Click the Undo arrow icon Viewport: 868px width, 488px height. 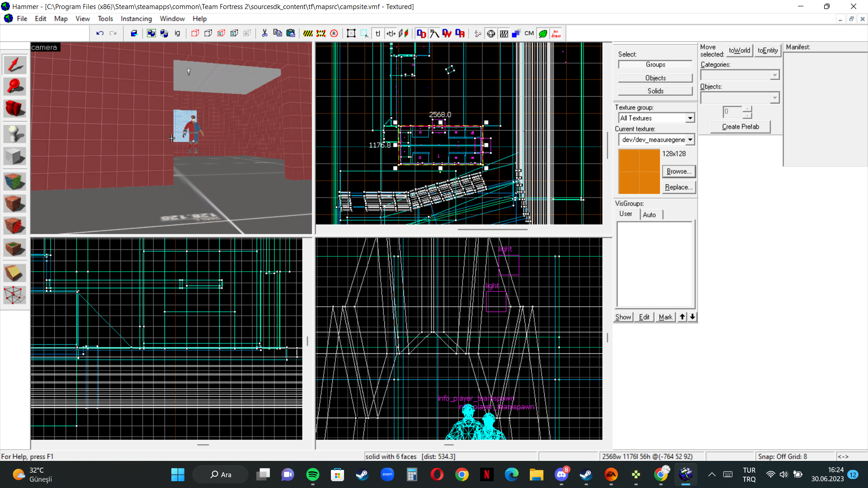point(100,33)
